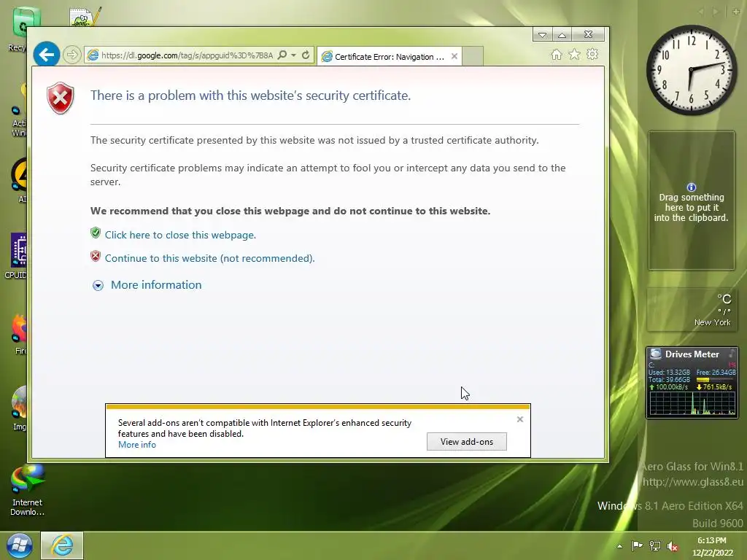Click the Drives Meter drive icon
This screenshot has width=747, height=560.
pos(656,354)
